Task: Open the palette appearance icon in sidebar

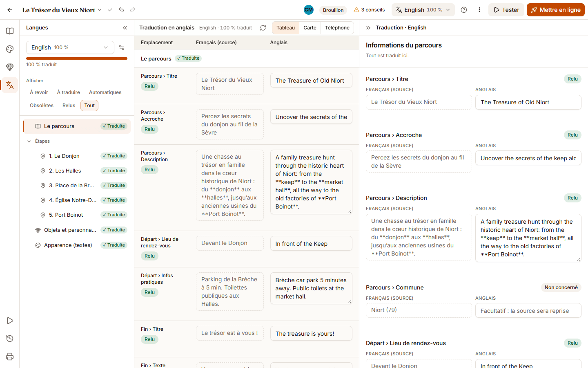Action: click(x=10, y=49)
